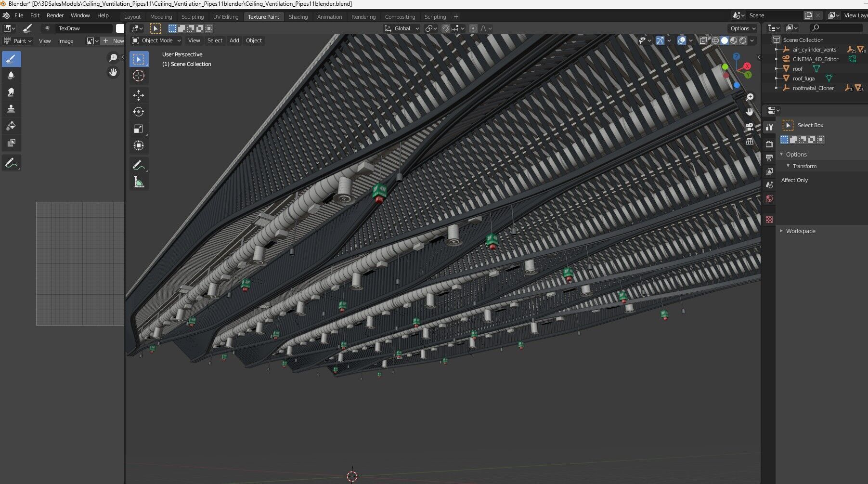Click the TexDraw brush name field

(x=84, y=28)
